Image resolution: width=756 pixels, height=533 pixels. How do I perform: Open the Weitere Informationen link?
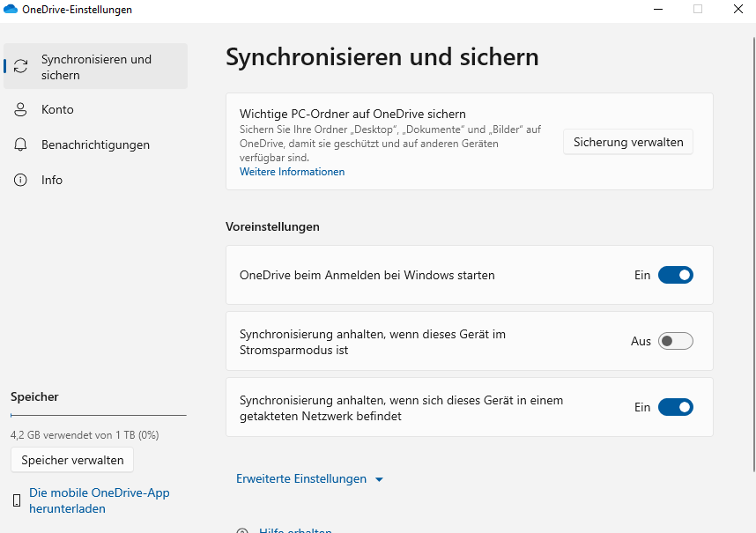pos(293,172)
